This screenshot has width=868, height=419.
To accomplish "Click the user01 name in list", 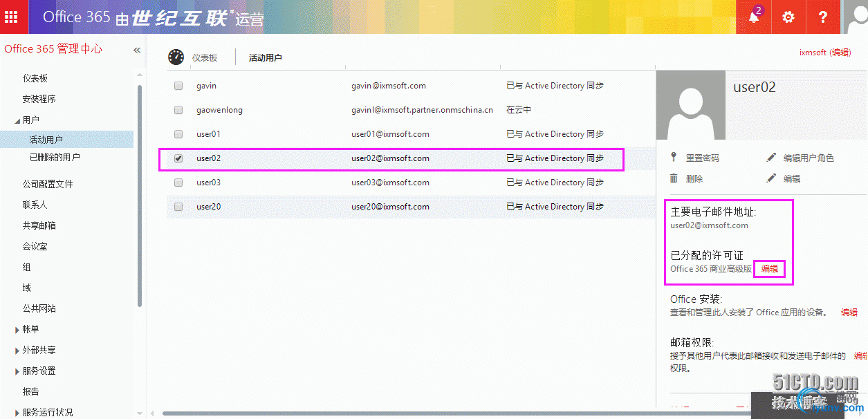I will click(208, 134).
